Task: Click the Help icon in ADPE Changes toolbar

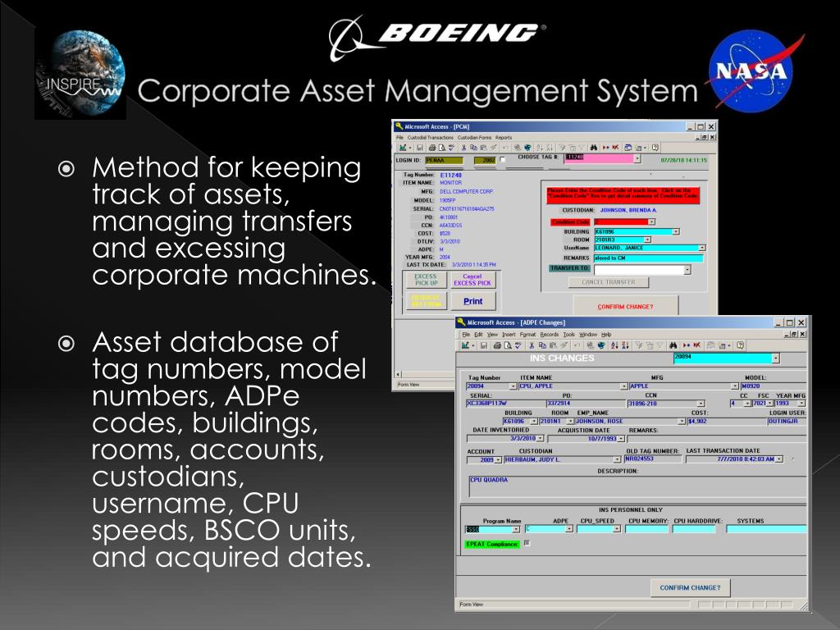Action: (x=740, y=345)
